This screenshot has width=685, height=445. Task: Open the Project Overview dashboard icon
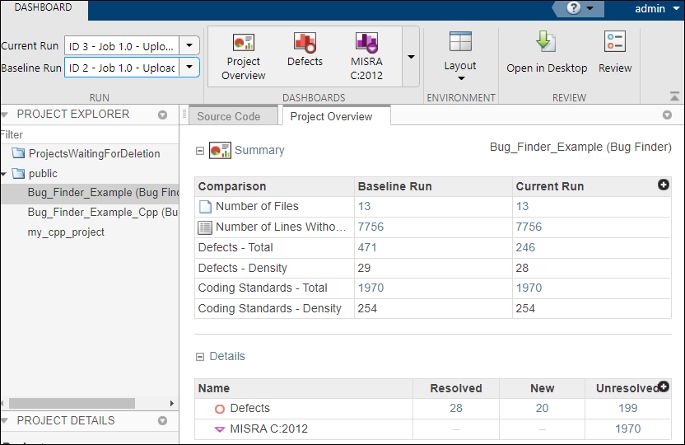coord(243,44)
